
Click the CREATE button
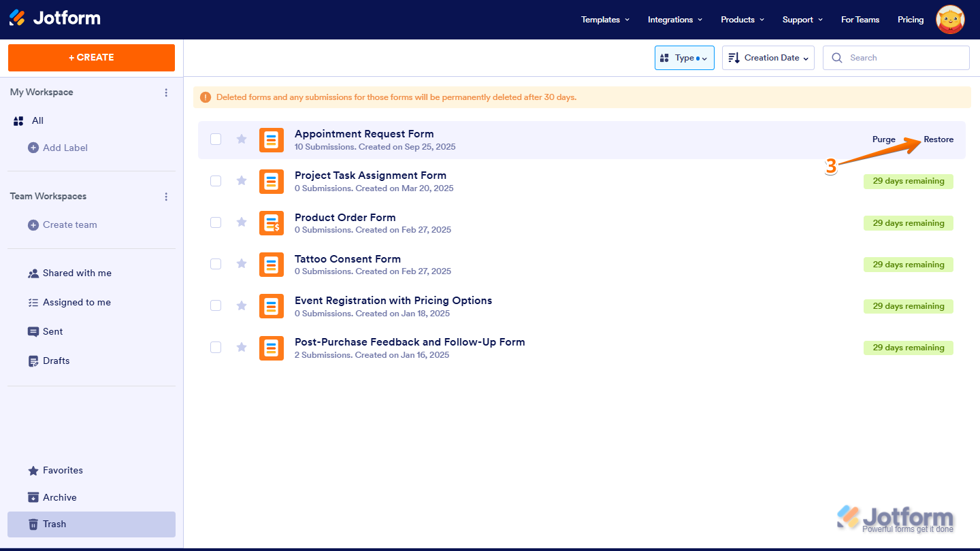pyautogui.click(x=91, y=58)
